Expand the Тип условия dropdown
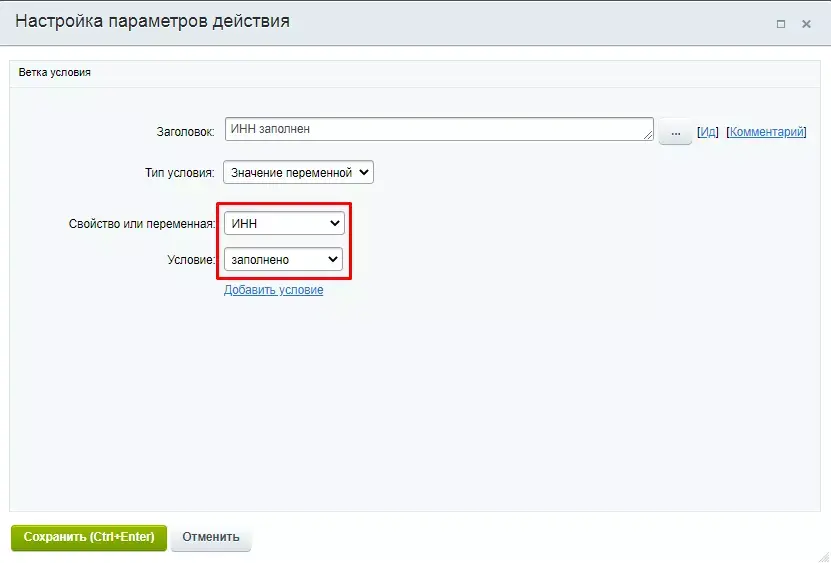Screen dimensions: 831x563 (298, 172)
